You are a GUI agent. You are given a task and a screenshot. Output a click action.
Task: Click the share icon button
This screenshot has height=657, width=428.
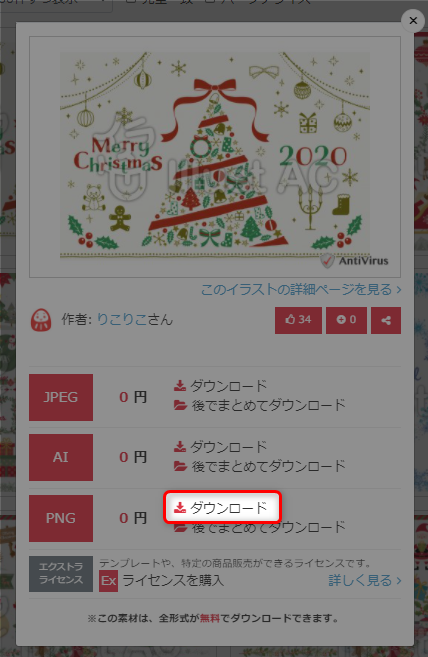(386, 320)
